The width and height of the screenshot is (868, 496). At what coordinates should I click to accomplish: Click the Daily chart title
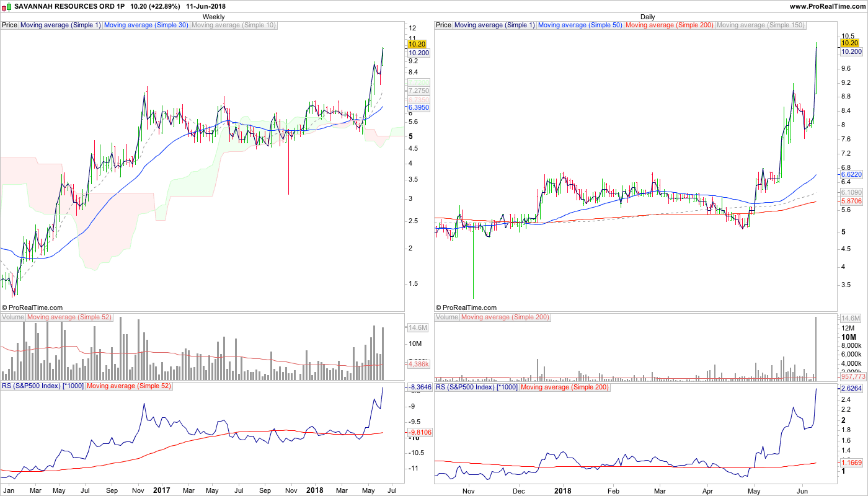click(648, 17)
